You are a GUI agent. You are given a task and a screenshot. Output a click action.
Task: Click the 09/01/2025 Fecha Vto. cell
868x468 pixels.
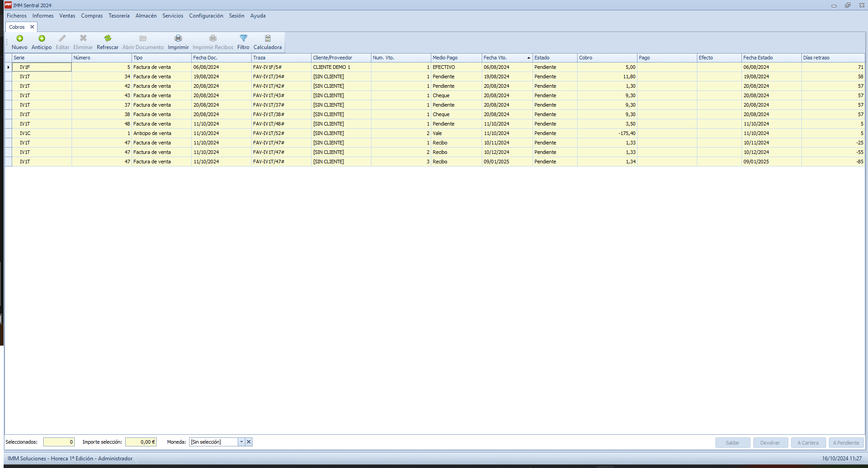pyautogui.click(x=507, y=162)
